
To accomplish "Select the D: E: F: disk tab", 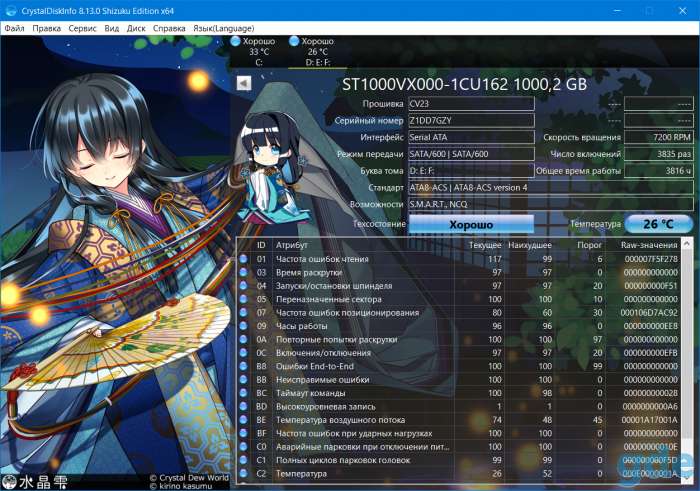I will pyautogui.click(x=317, y=52).
